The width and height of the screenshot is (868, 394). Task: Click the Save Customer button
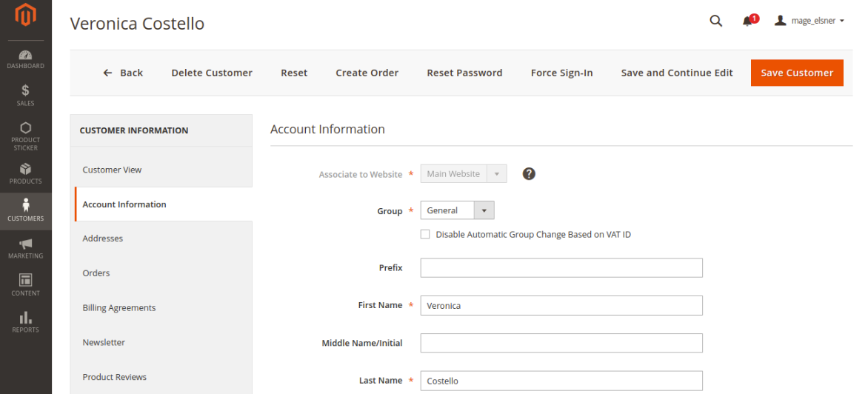pyautogui.click(x=797, y=73)
